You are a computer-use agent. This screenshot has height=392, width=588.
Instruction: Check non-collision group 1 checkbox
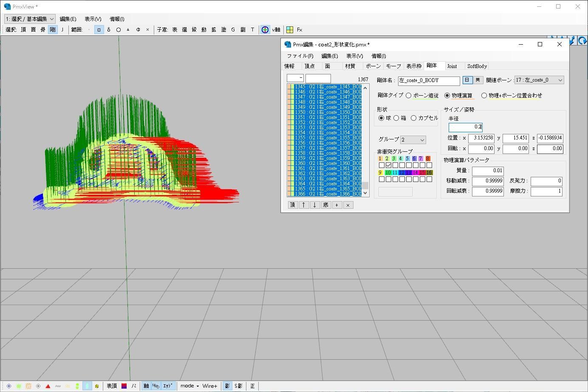[382, 165]
